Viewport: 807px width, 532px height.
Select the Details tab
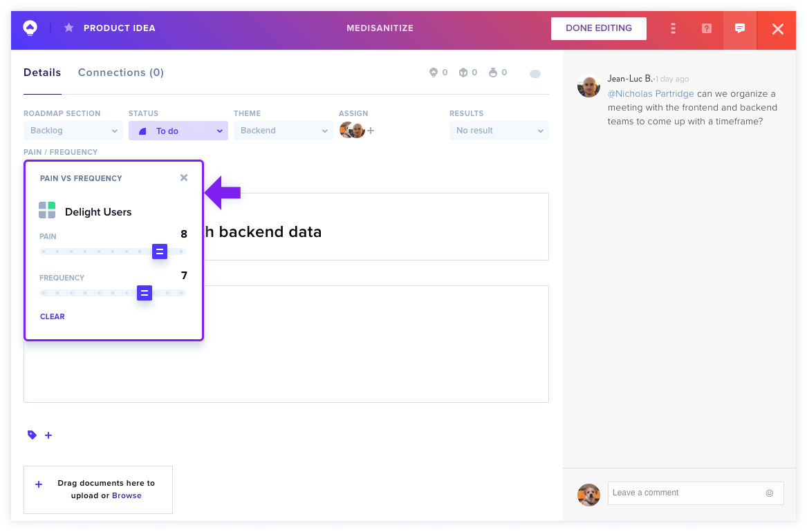pyautogui.click(x=42, y=73)
